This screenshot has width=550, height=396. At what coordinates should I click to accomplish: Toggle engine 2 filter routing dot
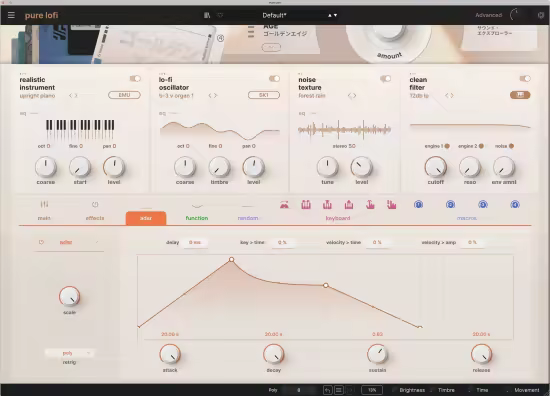pyautogui.click(x=481, y=146)
